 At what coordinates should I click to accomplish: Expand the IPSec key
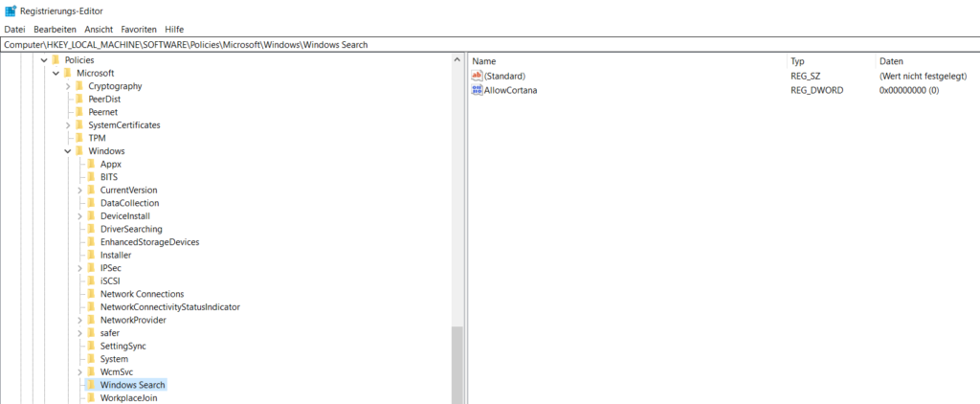click(x=79, y=268)
